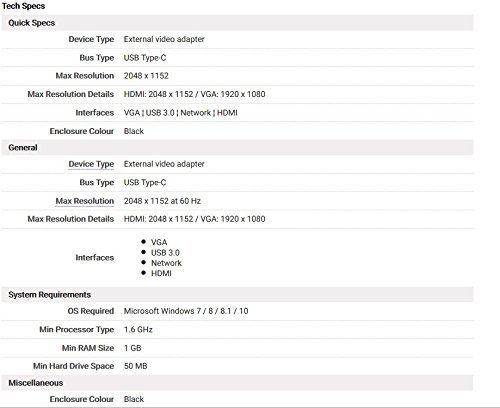Click 'Interfaces' label in Quick Specs
This screenshot has height=408, width=500.
(95, 113)
